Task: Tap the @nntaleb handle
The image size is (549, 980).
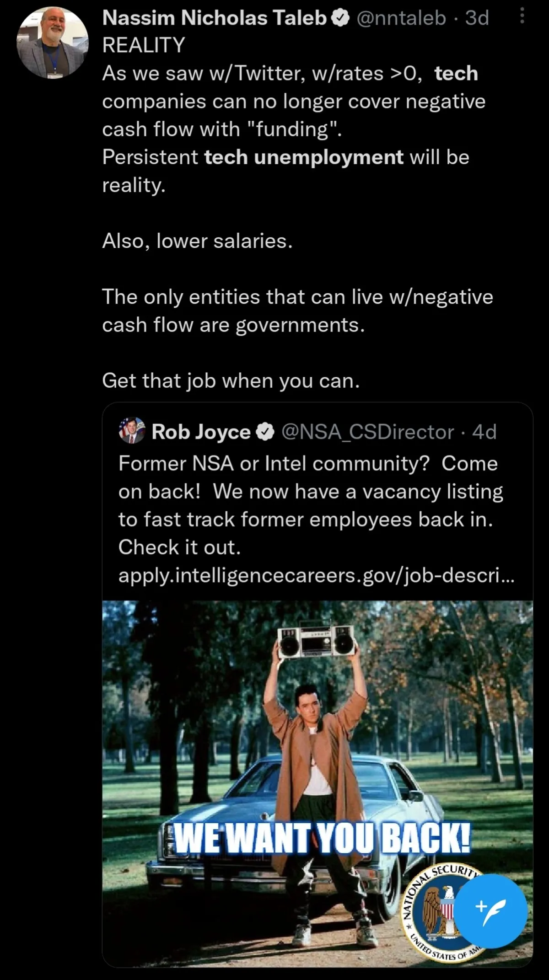Action: point(401,18)
